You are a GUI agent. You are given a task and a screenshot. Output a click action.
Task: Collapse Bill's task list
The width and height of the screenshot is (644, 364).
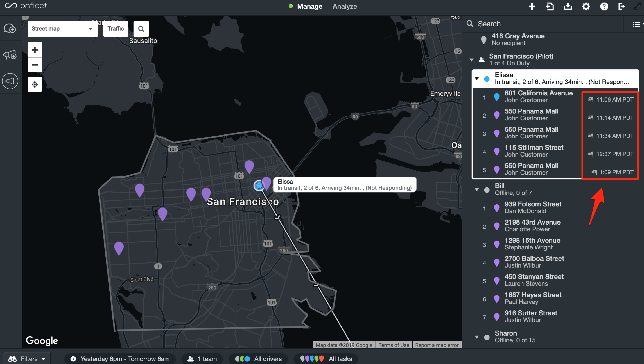(477, 189)
